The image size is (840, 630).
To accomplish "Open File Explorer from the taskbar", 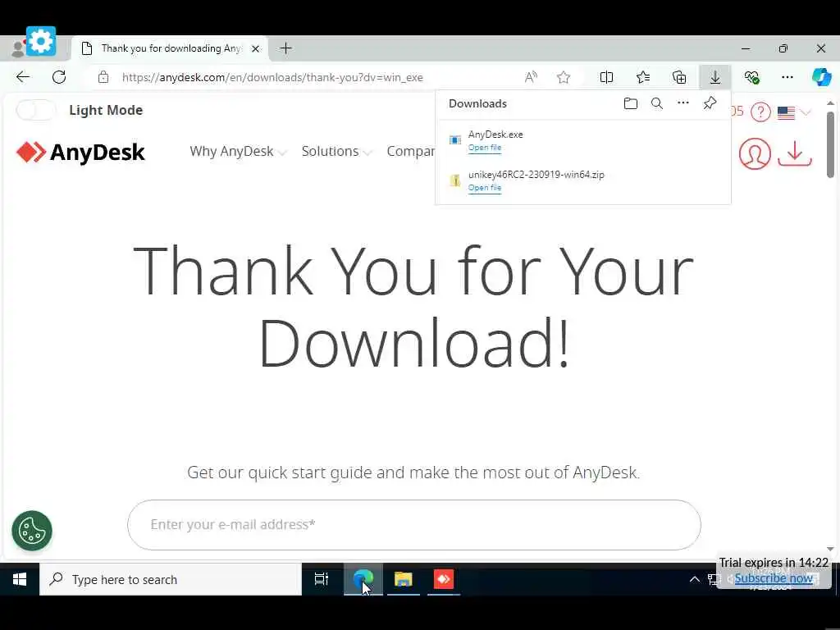I will click(x=404, y=579).
